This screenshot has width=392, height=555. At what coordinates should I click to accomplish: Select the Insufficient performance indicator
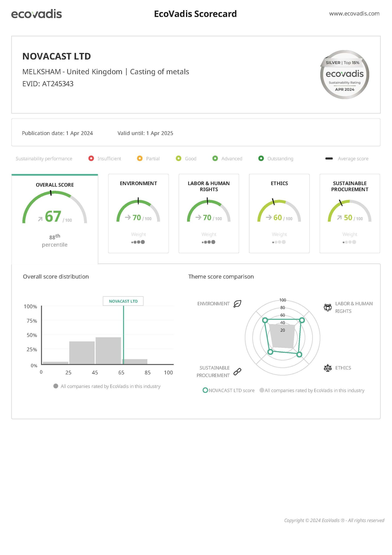(91, 158)
